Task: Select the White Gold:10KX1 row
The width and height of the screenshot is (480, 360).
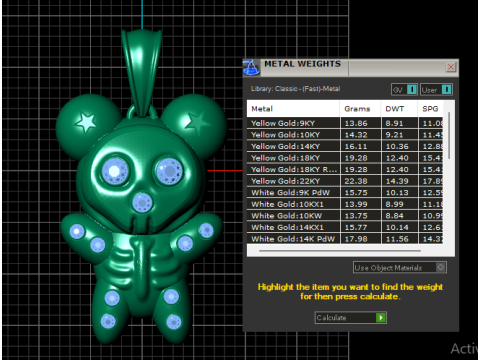Action: point(345,204)
